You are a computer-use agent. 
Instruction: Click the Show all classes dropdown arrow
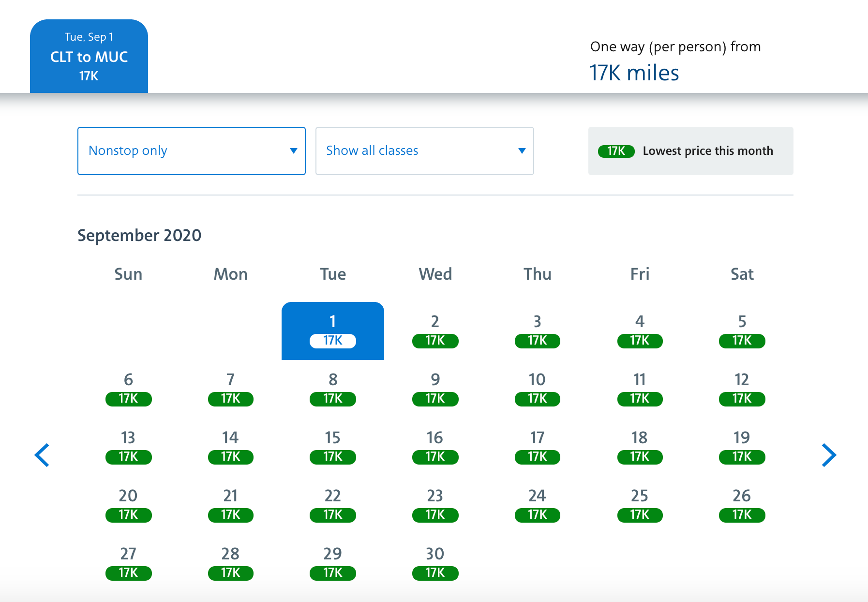[x=522, y=151]
